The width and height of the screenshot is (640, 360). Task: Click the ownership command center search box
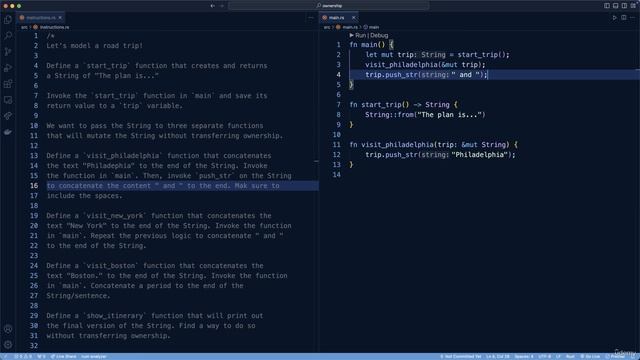329,6
